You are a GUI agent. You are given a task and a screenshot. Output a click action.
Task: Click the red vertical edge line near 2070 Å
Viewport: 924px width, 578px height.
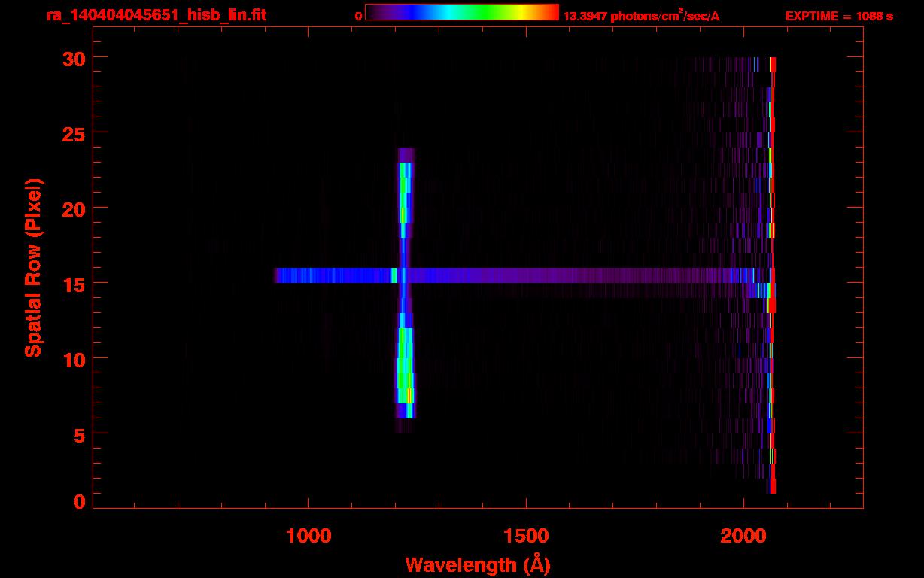772,275
